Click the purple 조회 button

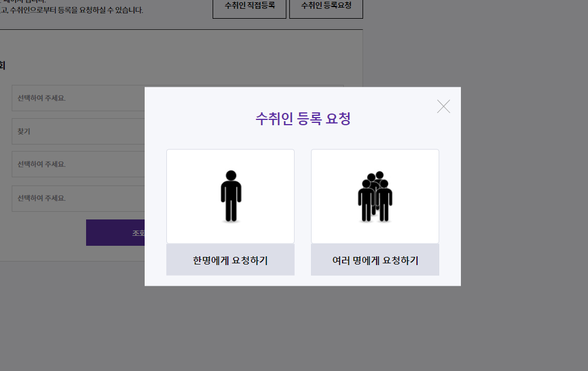point(115,233)
